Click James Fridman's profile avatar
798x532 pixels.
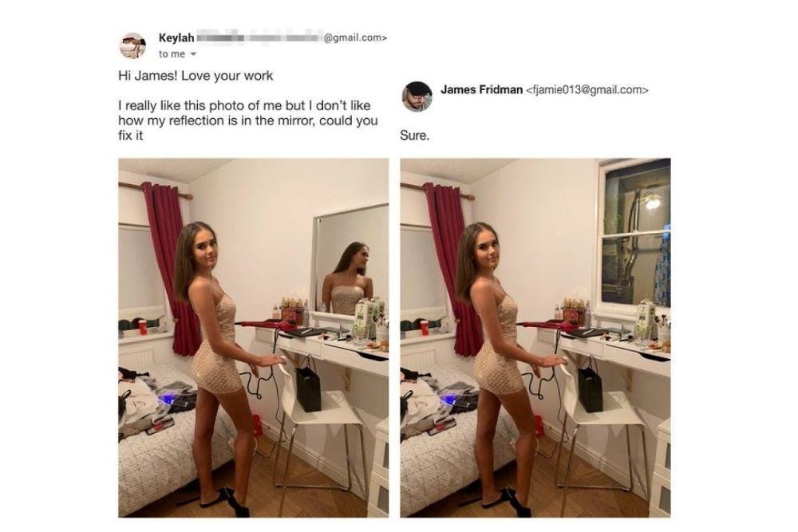pos(417,97)
